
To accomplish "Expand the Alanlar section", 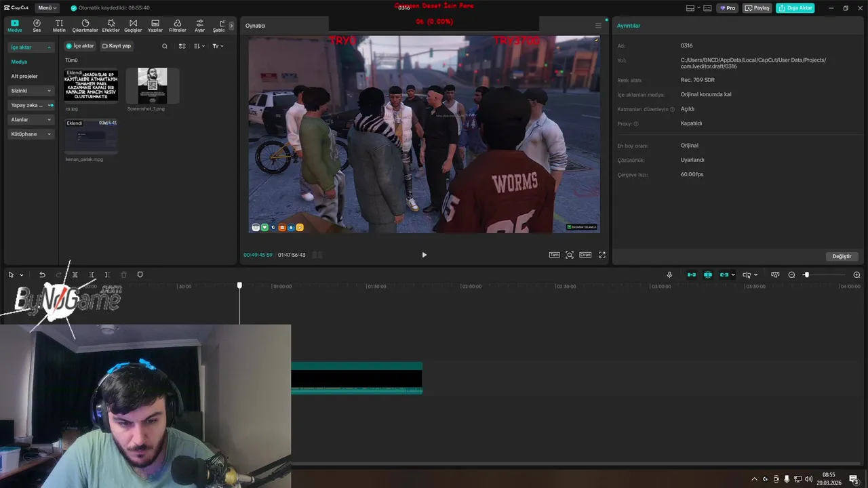I will click(31, 119).
